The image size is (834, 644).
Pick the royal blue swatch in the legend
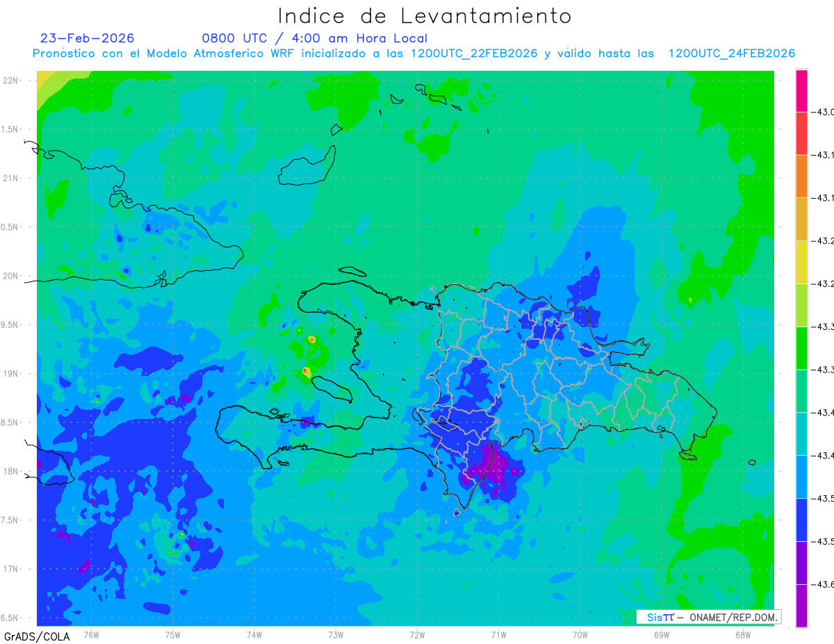[x=801, y=519]
